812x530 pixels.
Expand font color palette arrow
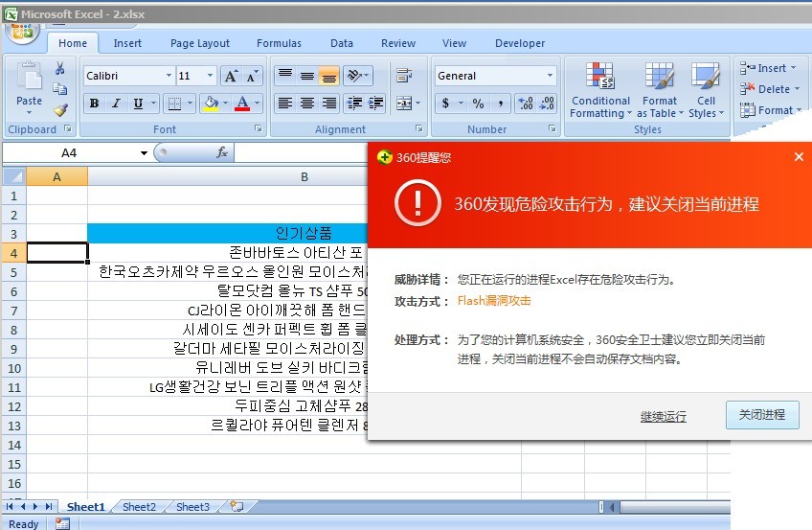tap(257, 104)
